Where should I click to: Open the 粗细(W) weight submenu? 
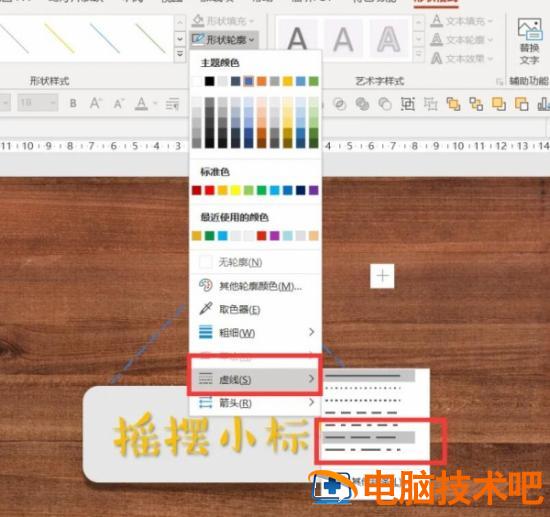click(x=255, y=333)
